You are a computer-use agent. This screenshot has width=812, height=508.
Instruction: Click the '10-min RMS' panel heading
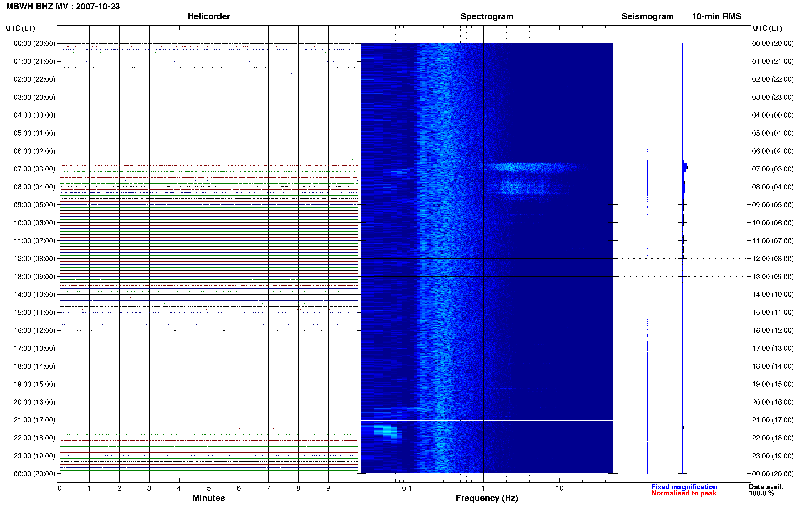[x=716, y=16]
